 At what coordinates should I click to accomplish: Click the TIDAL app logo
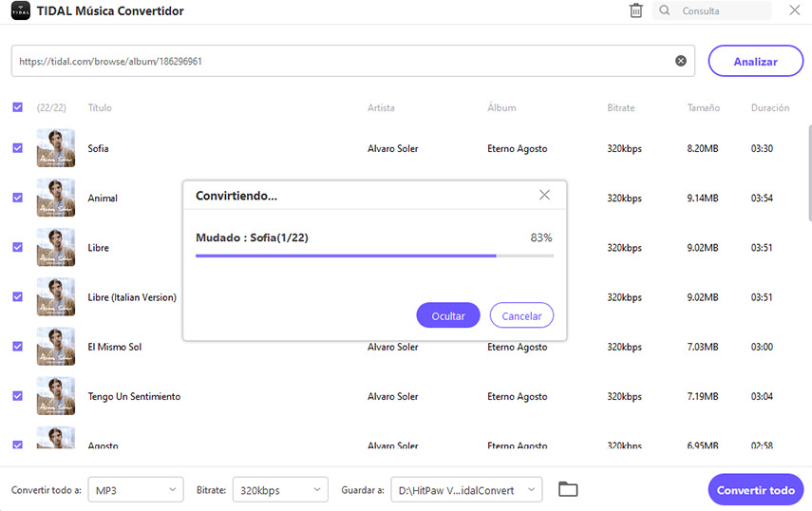point(21,10)
